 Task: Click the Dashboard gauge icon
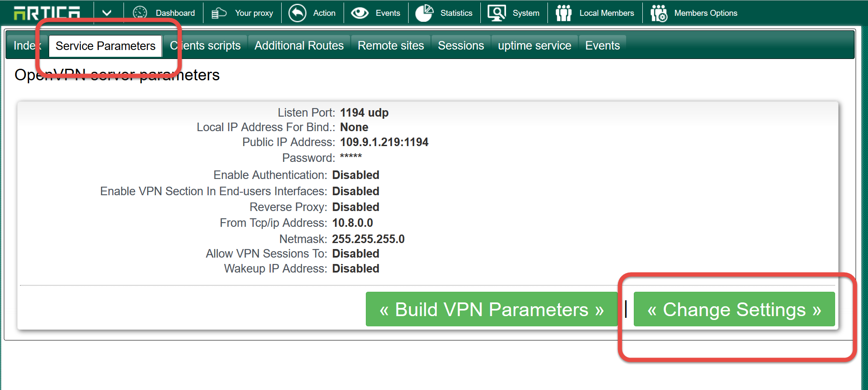(x=140, y=13)
